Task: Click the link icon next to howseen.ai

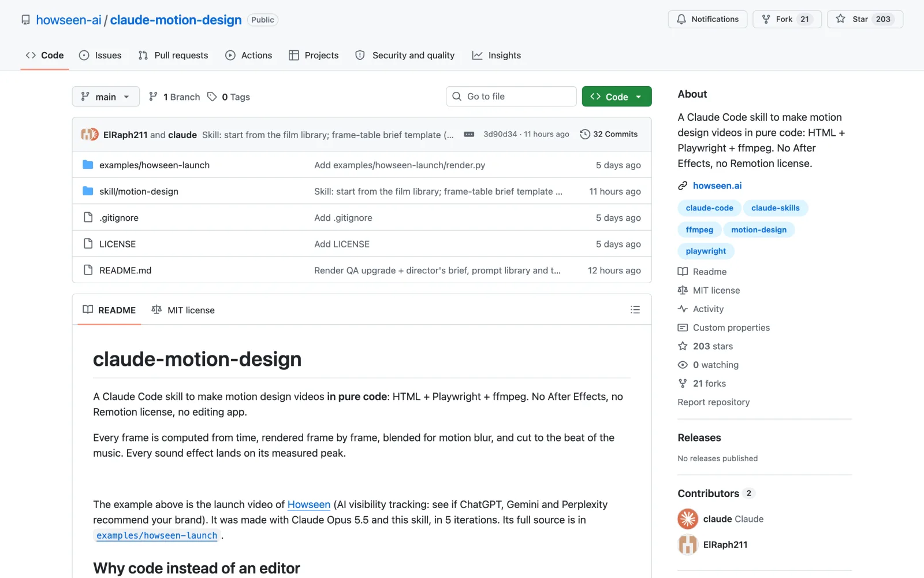Action: 683,186
